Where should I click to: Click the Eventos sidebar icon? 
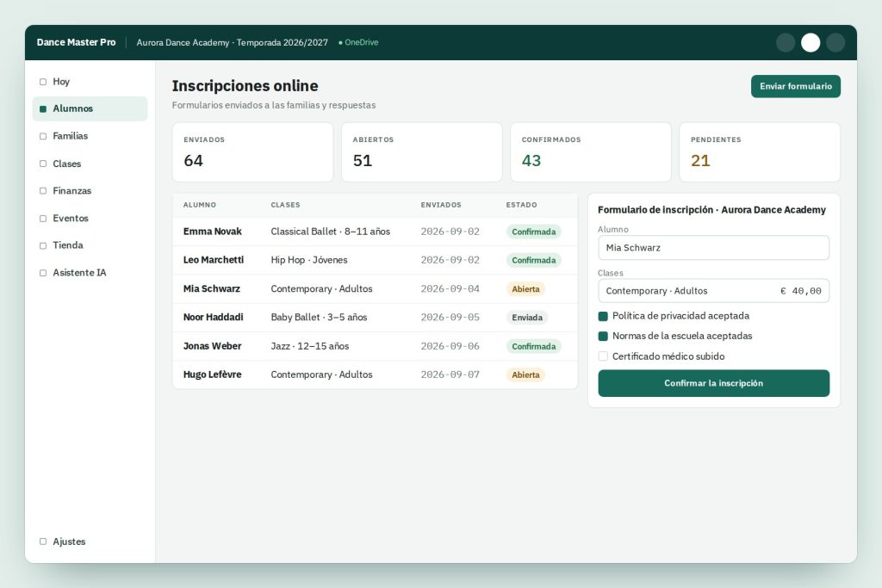click(43, 218)
